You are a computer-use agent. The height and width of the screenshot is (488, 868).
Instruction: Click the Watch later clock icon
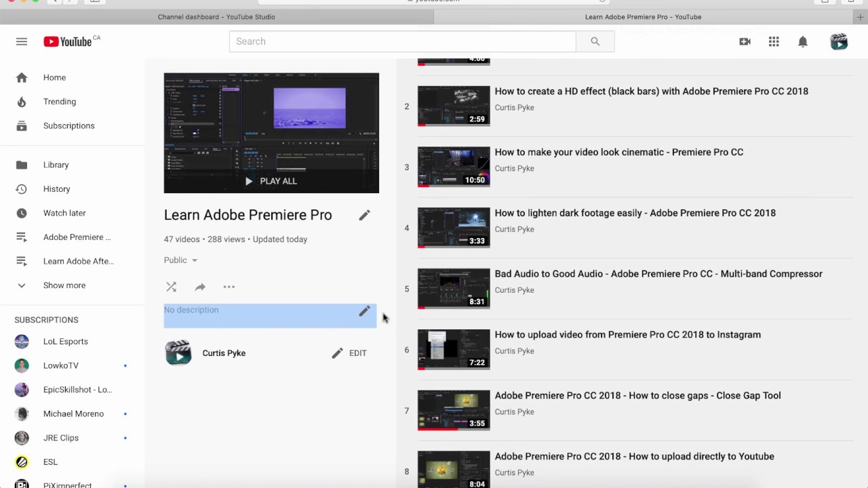tap(22, 213)
